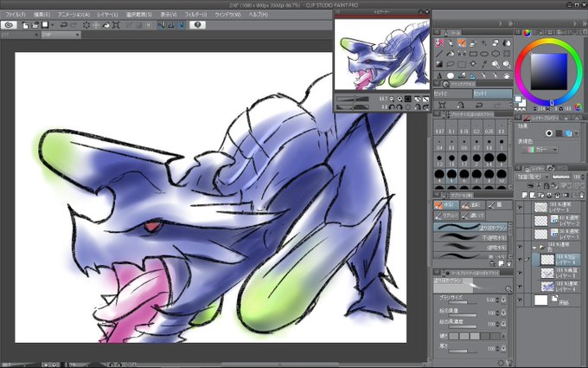
Task: Toggle border effect circle in Layer Property
Action: pos(549,133)
